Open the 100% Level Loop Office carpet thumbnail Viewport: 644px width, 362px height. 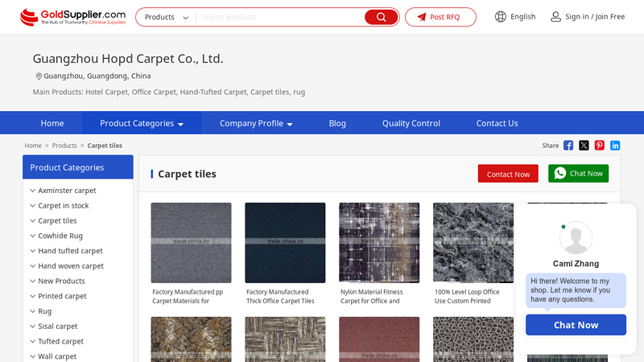coord(473,243)
